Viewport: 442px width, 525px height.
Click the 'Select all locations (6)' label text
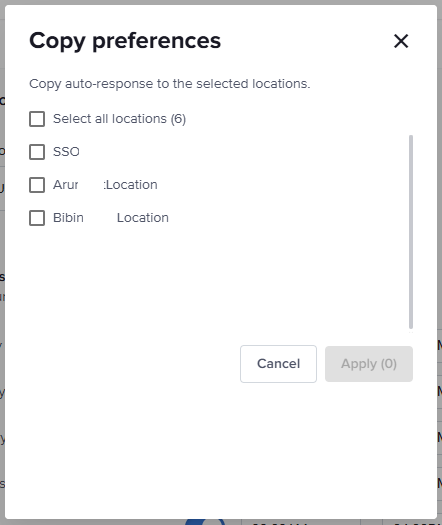[x=120, y=119]
